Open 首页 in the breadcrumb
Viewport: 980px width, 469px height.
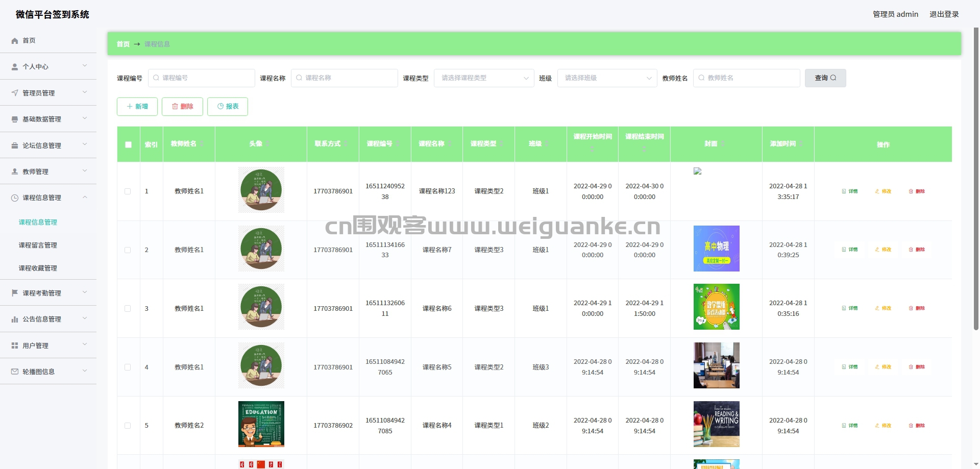pos(123,44)
